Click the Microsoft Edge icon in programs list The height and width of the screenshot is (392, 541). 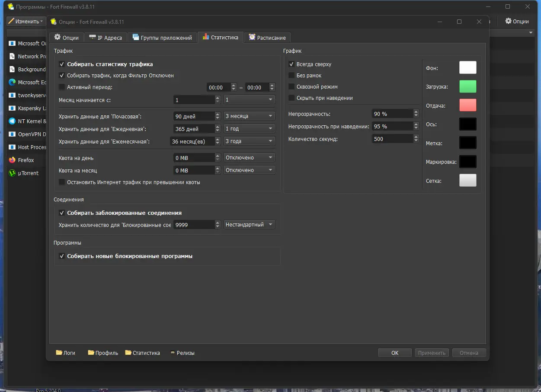(12, 83)
